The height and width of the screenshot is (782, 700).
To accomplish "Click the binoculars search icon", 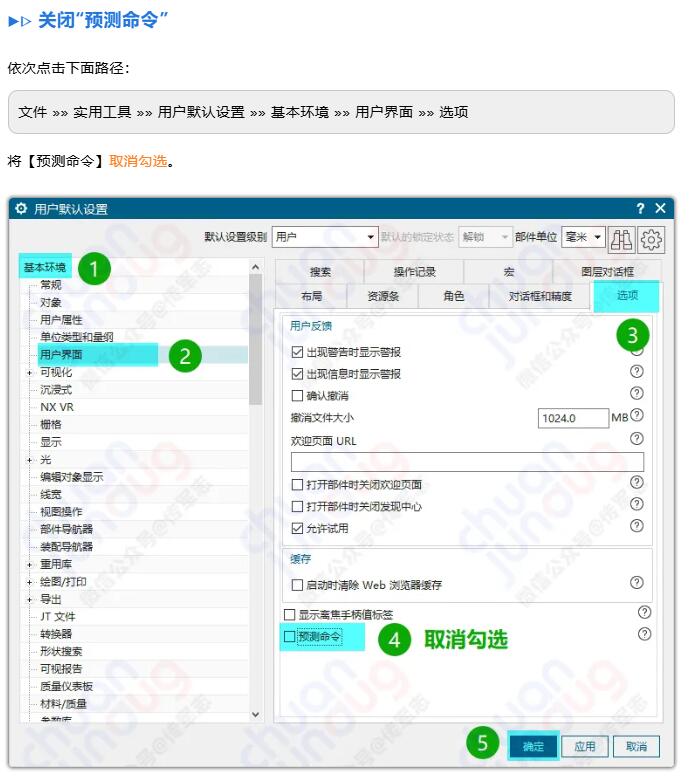I will coord(622,238).
